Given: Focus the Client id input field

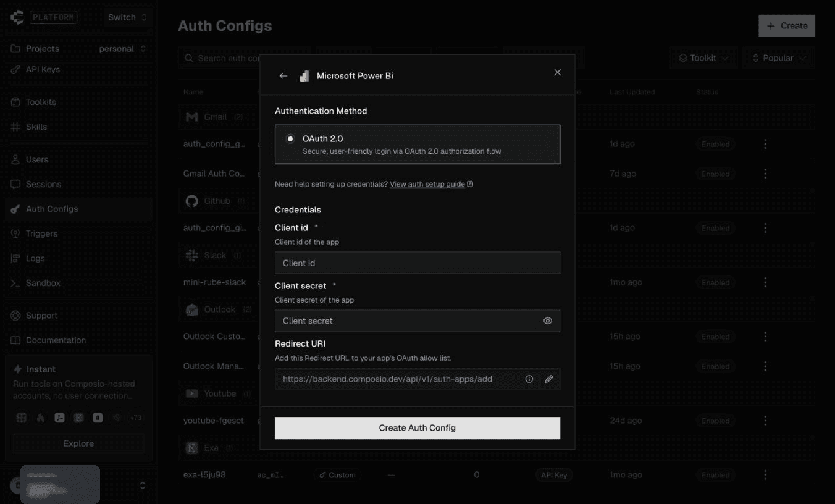Looking at the screenshot, I should point(417,263).
